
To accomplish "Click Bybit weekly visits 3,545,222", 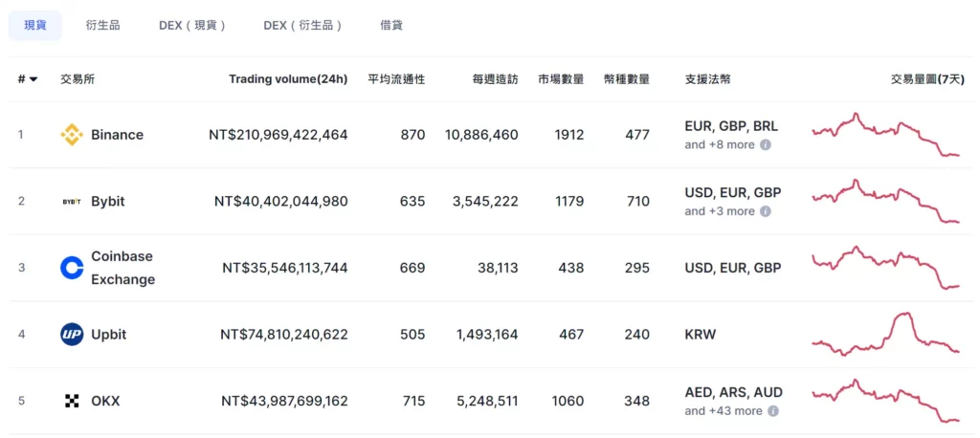I will [x=485, y=202].
